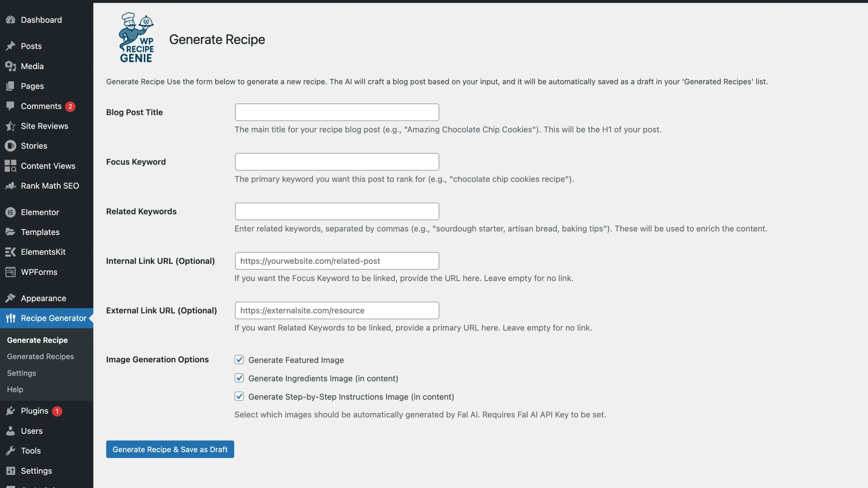Select the Posts pushpin icon
Image resolution: width=868 pixels, height=488 pixels.
coord(11,46)
